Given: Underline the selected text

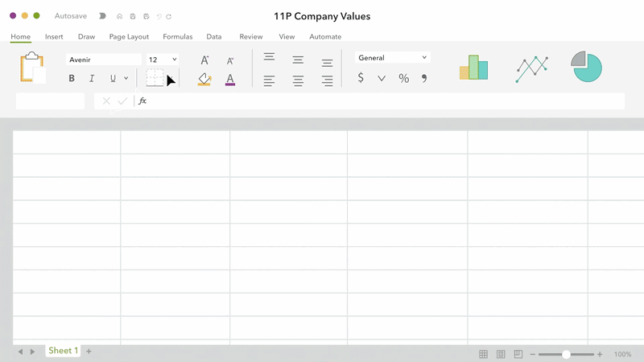Looking at the screenshot, I should [113, 78].
